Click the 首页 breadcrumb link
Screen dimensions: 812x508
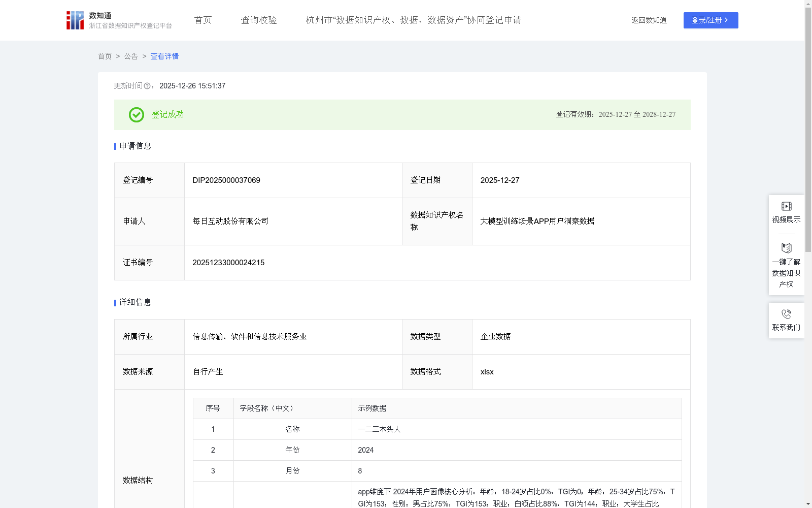point(105,56)
